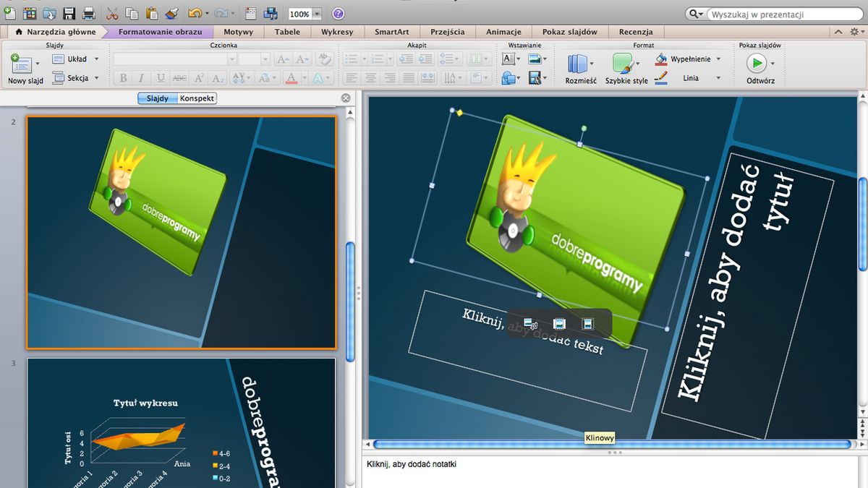
Task: Click the horizontal scrollbar under the slide
Action: pos(612,444)
